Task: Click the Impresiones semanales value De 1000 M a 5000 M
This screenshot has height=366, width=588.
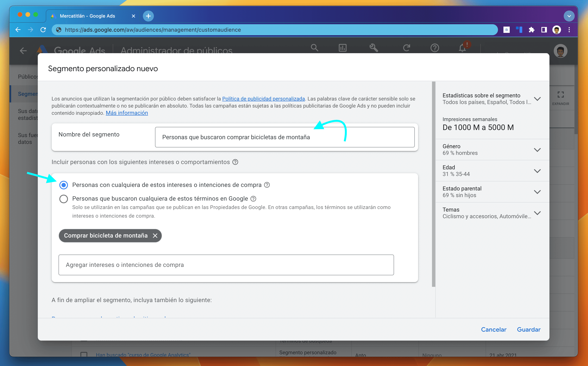Action: click(478, 127)
